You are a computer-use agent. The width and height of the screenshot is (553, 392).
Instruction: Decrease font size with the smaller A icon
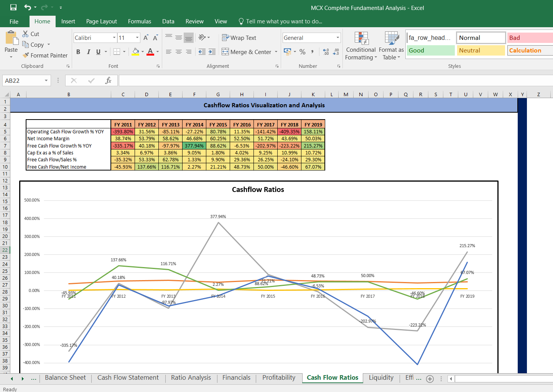pyautogui.click(x=155, y=38)
